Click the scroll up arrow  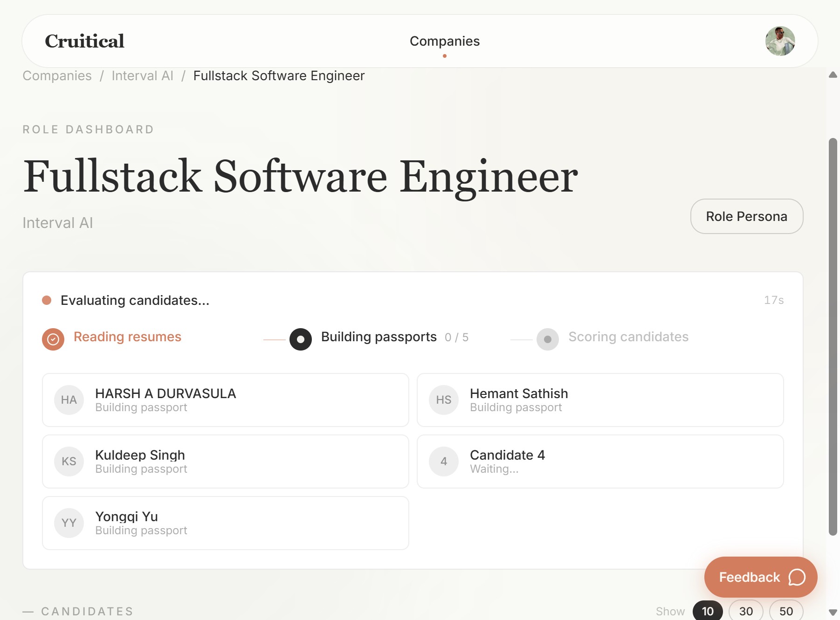pos(833,75)
